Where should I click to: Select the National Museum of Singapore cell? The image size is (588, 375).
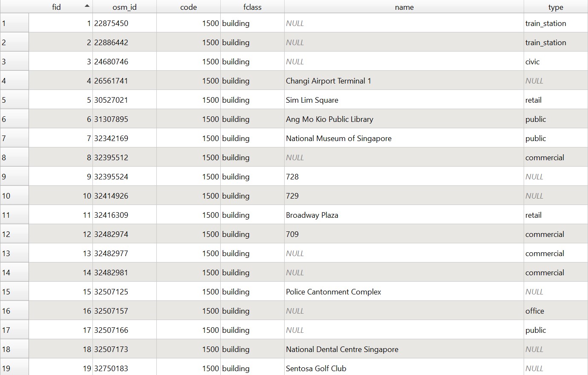point(338,138)
